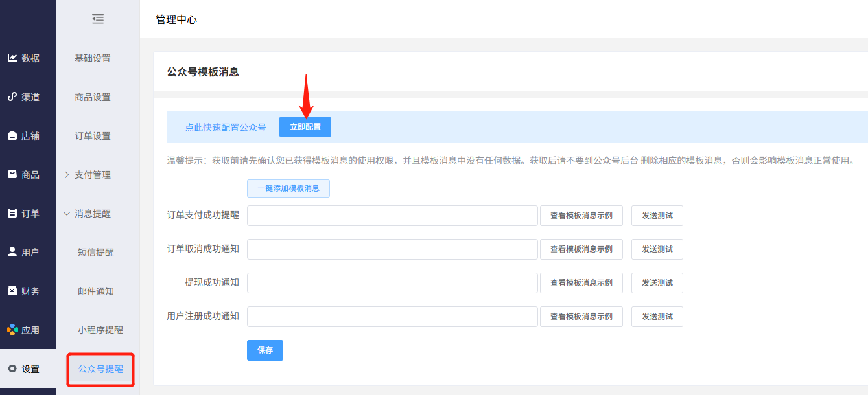Collapse the 消息提醒 chevron
The height and width of the screenshot is (395, 868).
tap(67, 213)
